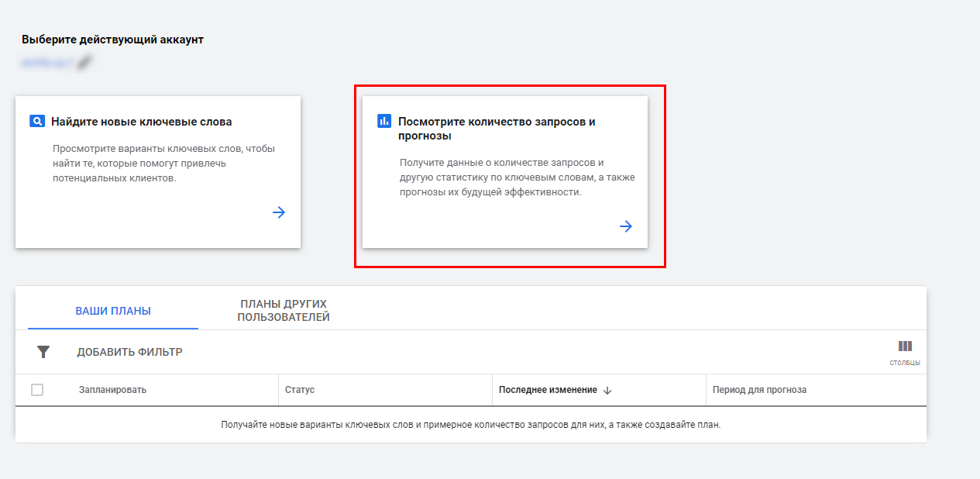980x479 pixels.
Task: Click the arrow on the 'Найдите новые ключевые слова' card
Action: pos(279,212)
